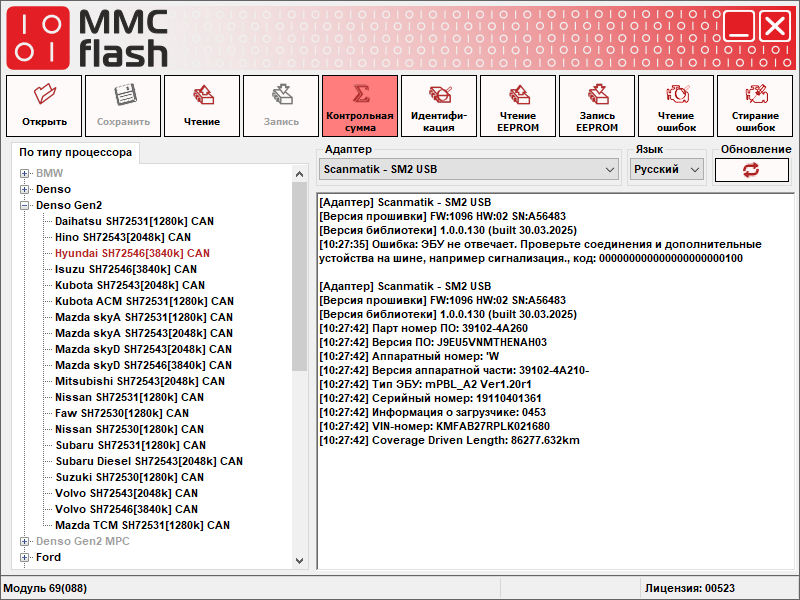Click the Парт номер ПО 39102-4A260 line
The height and width of the screenshot is (600, 800).
(423, 329)
